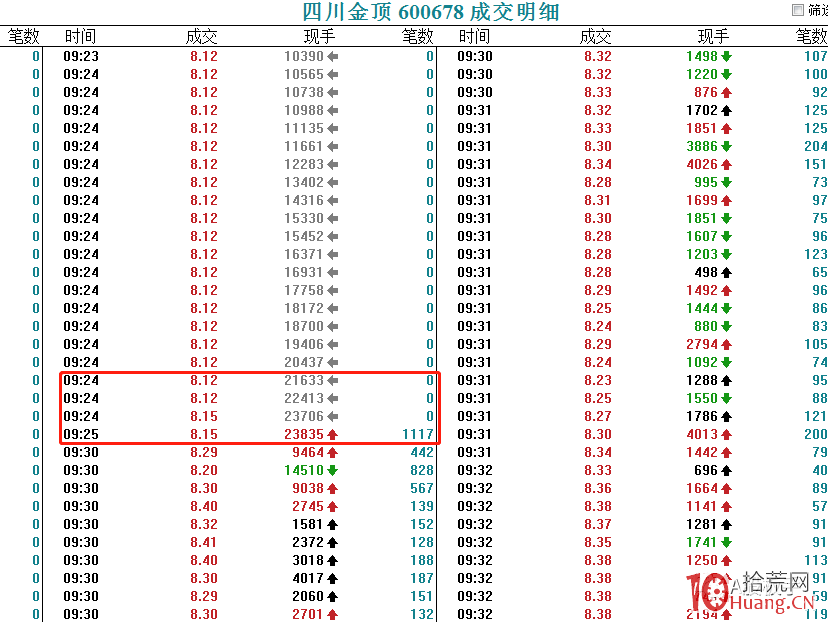Click black up arrow beside volume 4017

333,578
